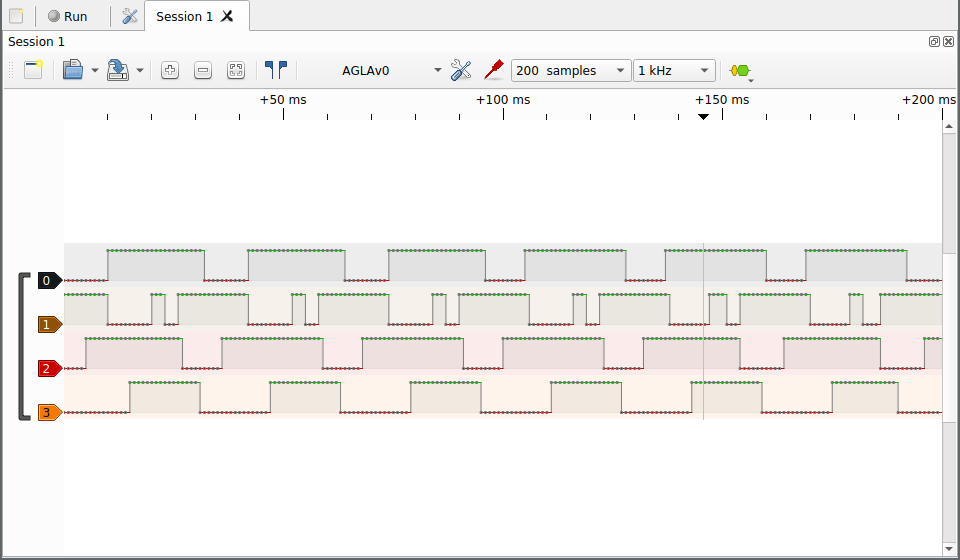Click the +100 ms label on the ruler
The height and width of the screenshot is (560, 960).
pos(503,100)
